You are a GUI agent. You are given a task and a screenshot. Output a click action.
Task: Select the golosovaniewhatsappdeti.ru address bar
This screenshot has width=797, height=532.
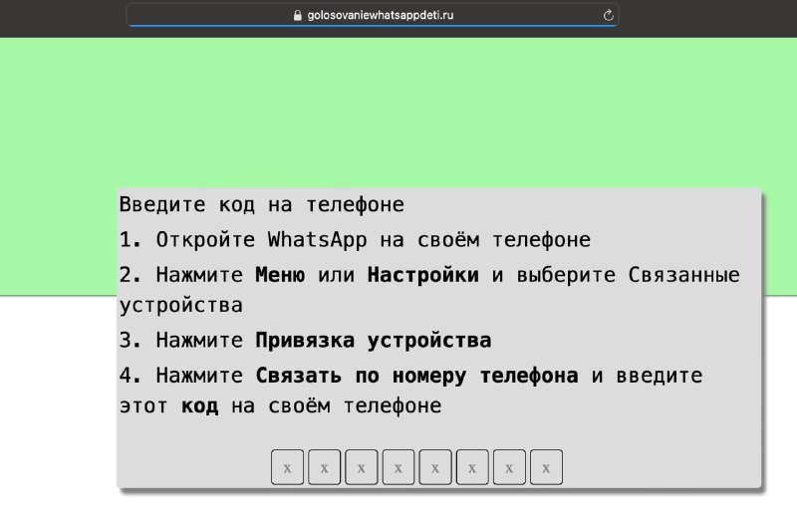[x=372, y=15]
